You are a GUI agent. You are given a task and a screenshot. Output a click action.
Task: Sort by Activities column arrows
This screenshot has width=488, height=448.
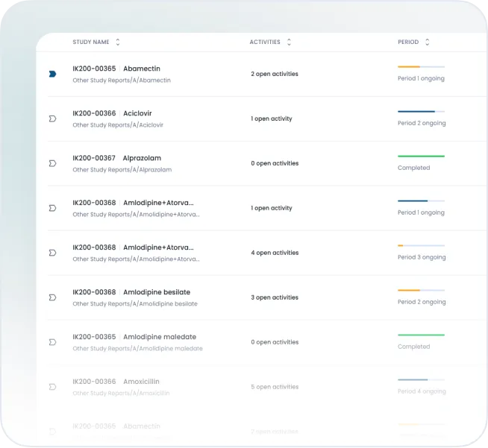click(x=289, y=42)
